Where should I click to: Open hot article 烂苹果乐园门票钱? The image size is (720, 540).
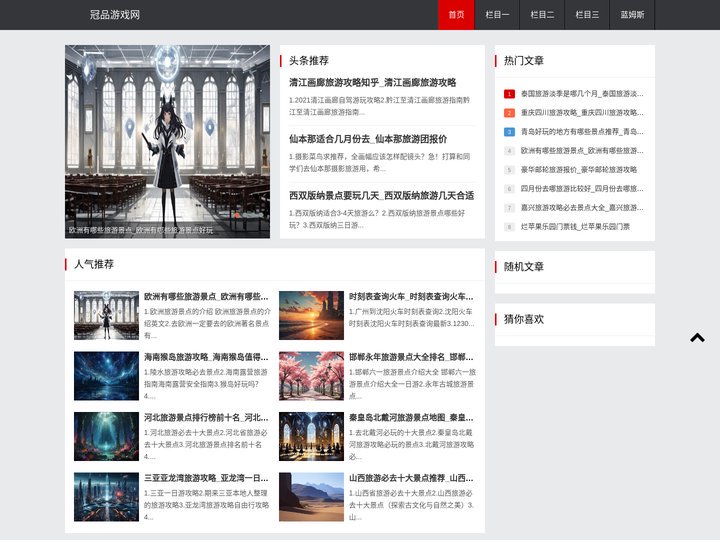pos(575,227)
